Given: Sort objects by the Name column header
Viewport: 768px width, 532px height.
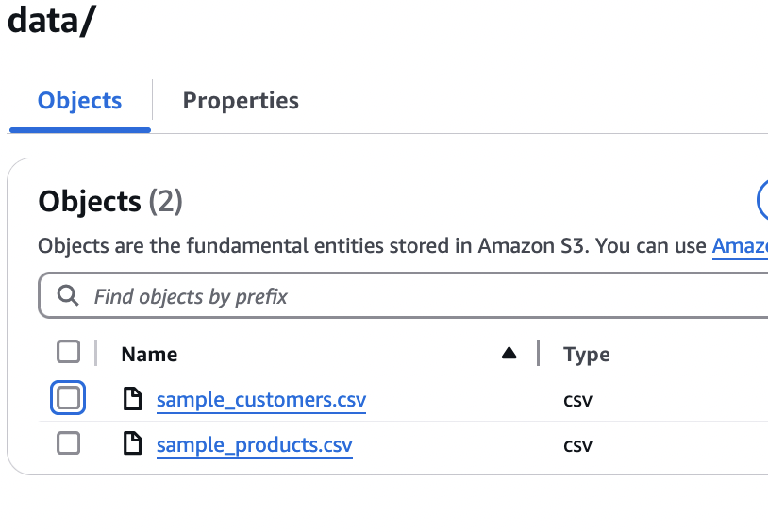Looking at the screenshot, I should 149,355.
